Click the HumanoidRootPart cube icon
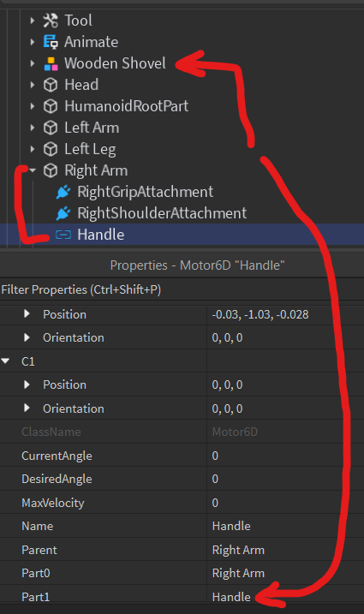Viewport: 364px width, 614px height. [51, 106]
